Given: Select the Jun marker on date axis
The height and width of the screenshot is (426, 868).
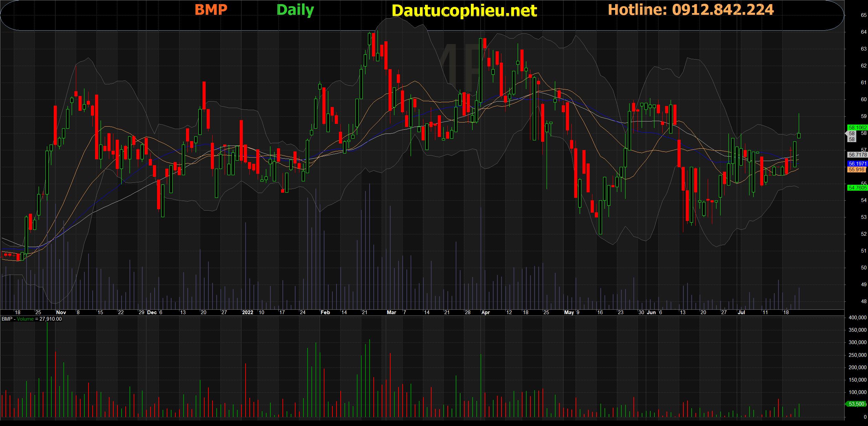Looking at the screenshot, I should (651, 312).
